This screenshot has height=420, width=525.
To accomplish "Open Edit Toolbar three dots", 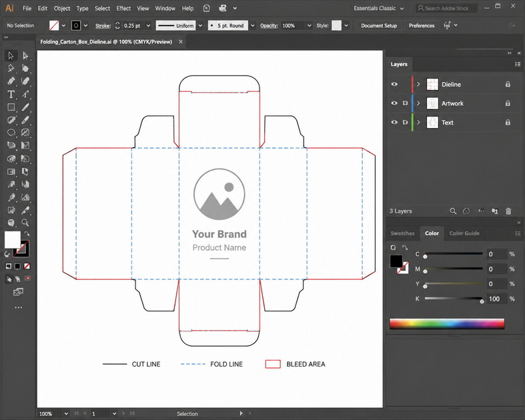I will [x=18, y=307].
